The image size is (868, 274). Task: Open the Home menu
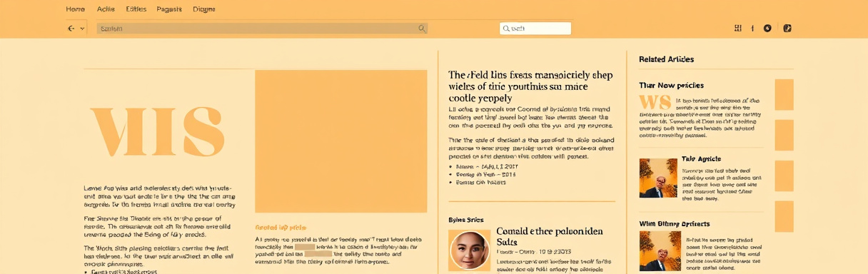click(x=75, y=9)
